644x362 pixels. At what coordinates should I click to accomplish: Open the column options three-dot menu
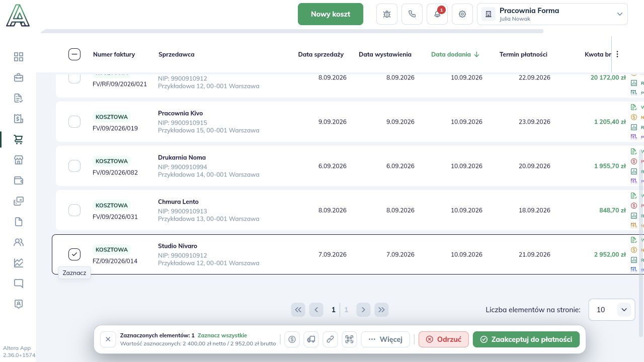tap(617, 54)
